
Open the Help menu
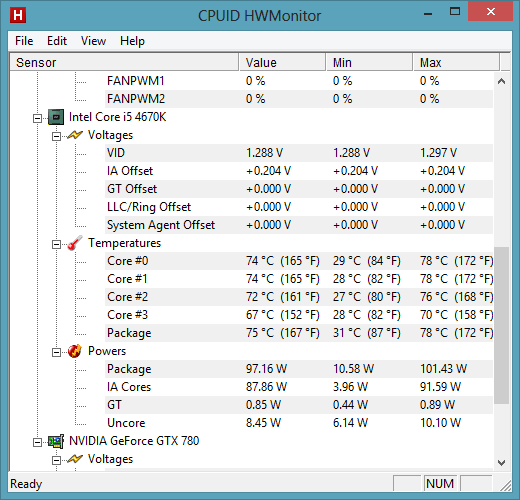point(132,41)
